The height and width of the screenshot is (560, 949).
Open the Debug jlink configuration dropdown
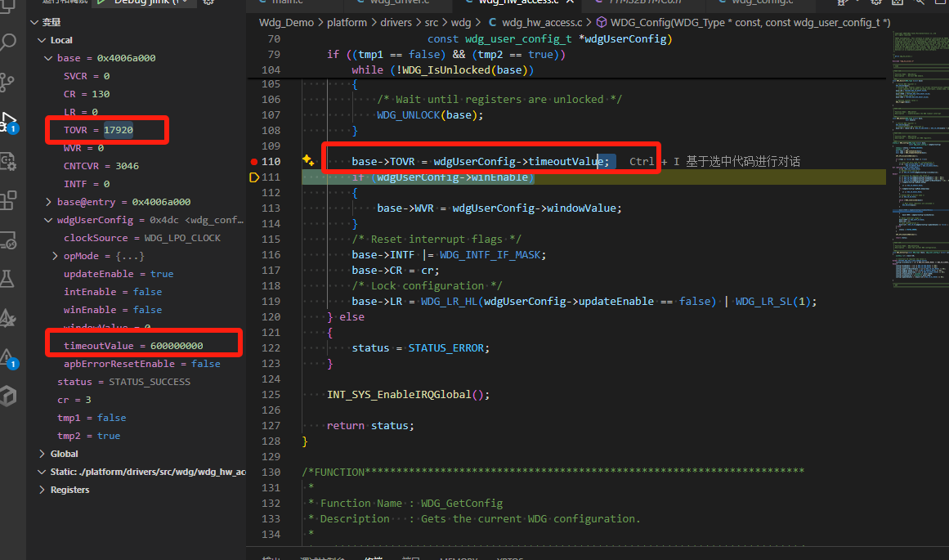pos(185,2)
